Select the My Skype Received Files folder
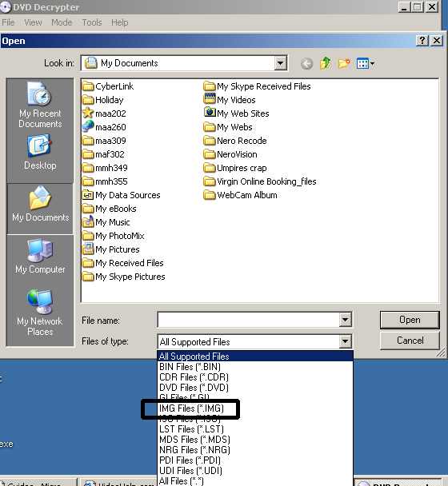This screenshot has height=486, width=448. tap(257, 86)
